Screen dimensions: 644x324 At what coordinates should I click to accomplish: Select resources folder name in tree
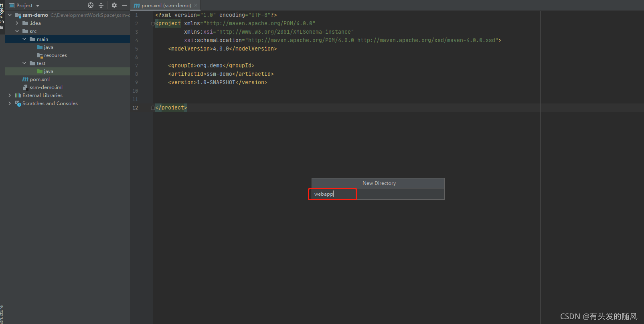[x=55, y=55]
